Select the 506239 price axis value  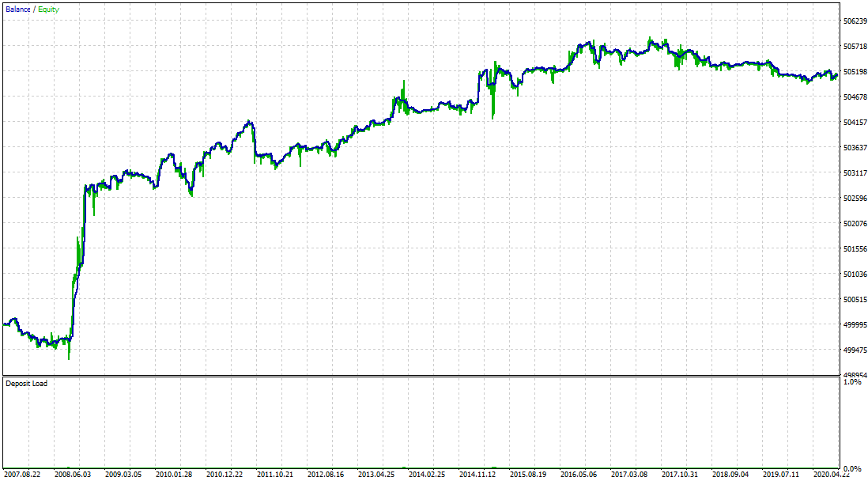pos(855,21)
